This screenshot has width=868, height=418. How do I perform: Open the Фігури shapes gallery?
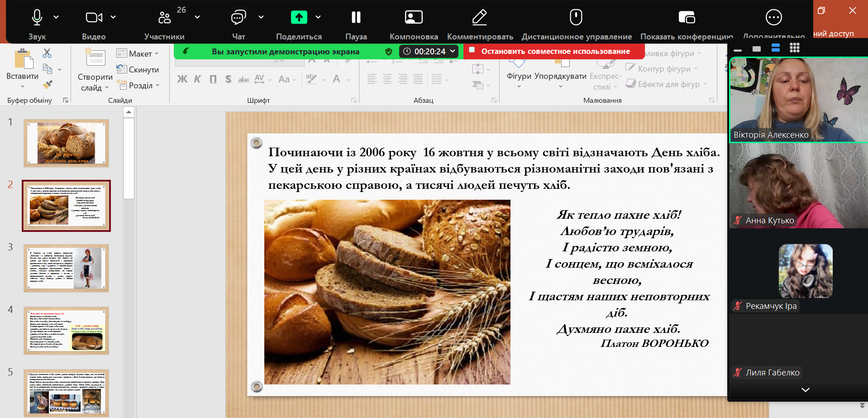coord(519,76)
